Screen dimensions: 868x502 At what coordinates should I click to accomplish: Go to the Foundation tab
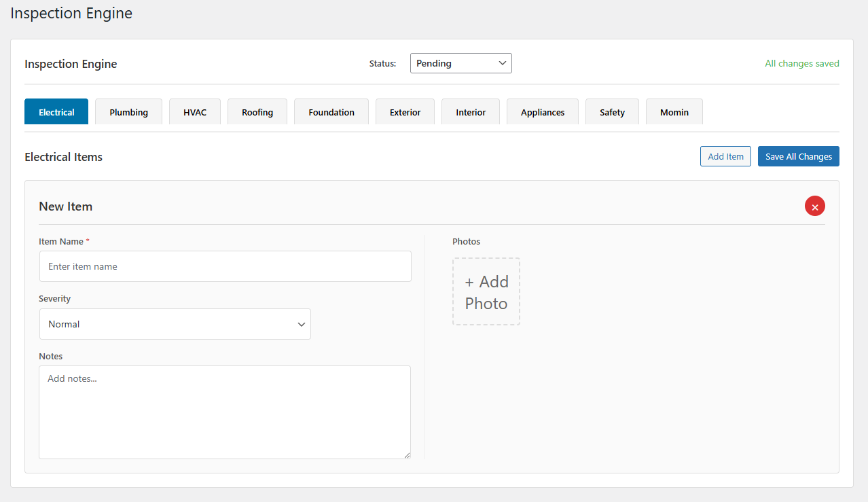[x=331, y=112]
